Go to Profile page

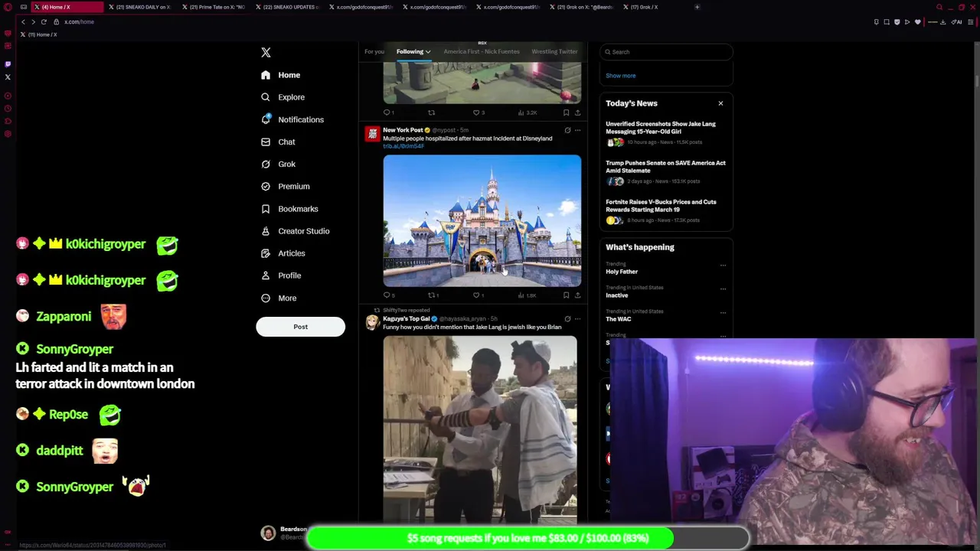(281, 275)
